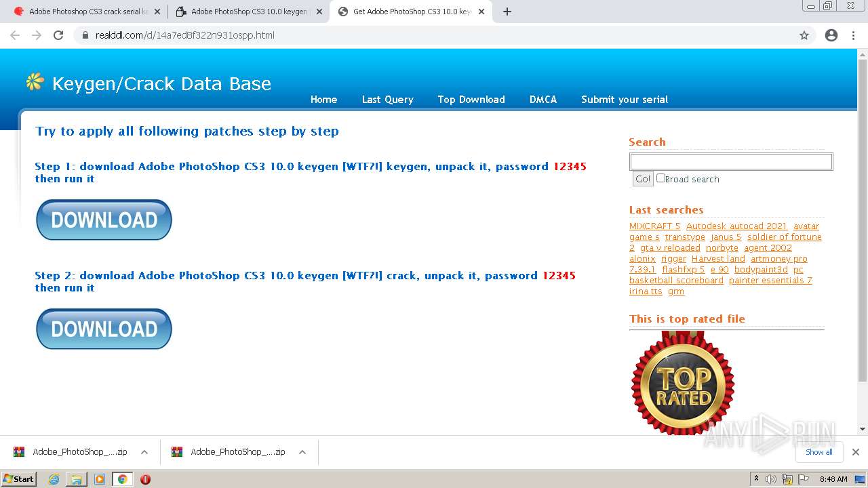Expand the second download item's arrow menu
868x488 pixels.
[x=302, y=452]
